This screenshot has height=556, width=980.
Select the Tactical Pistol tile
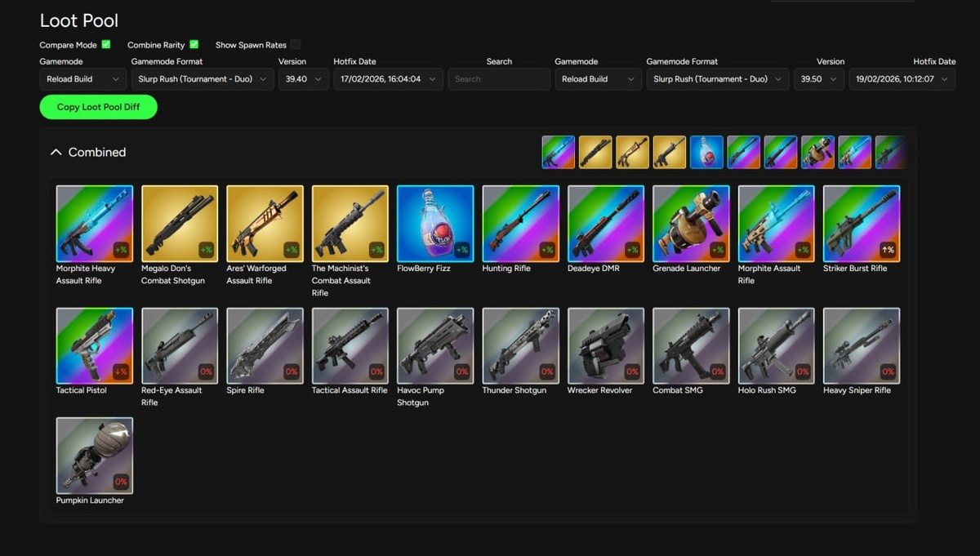[x=95, y=345]
